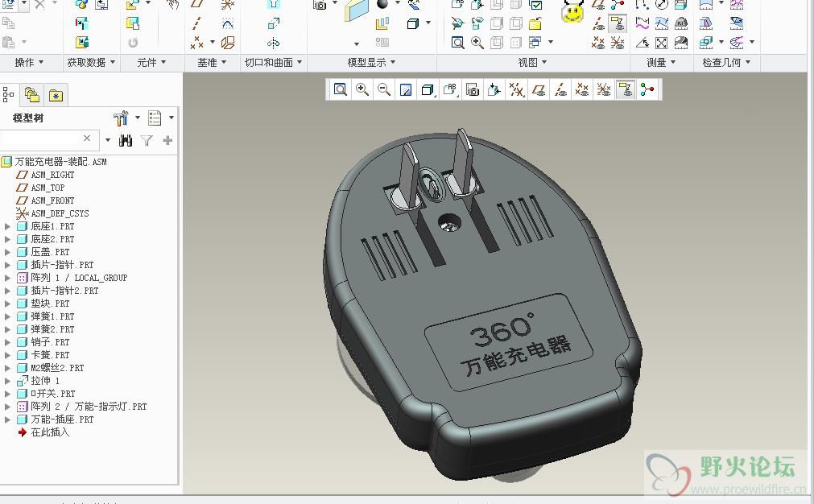This screenshot has height=504, width=814.
Task: Switch to folder browser tab icon
Action: pyautogui.click(x=32, y=95)
